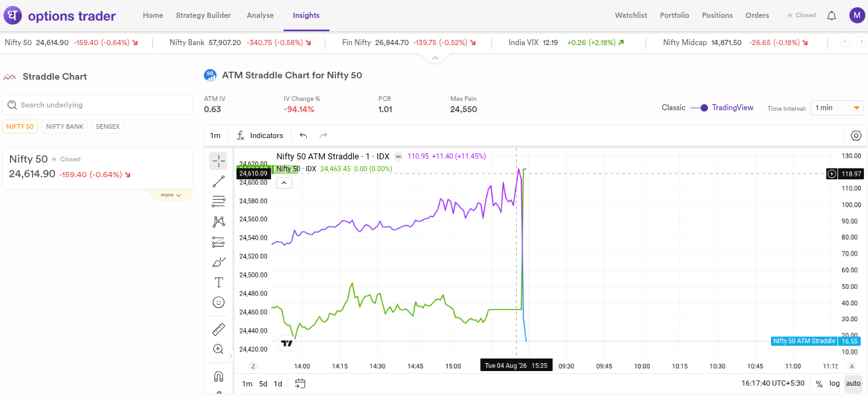The height and width of the screenshot is (397, 868).
Task: Click the go to date calendar icon
Action: pos(300,383)
